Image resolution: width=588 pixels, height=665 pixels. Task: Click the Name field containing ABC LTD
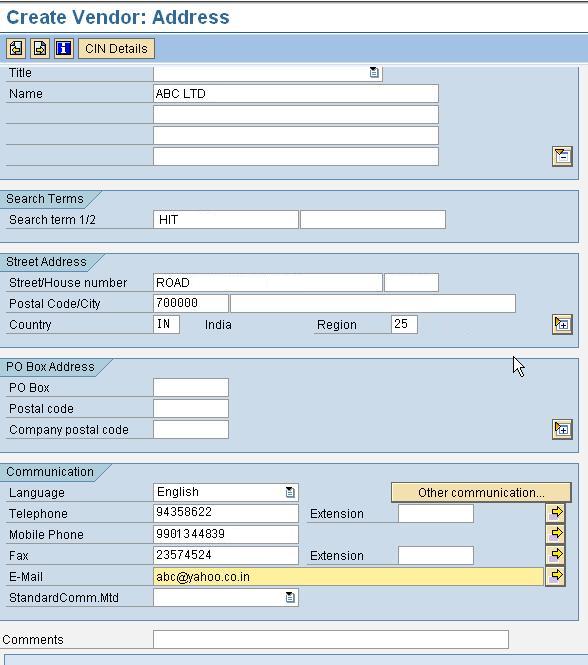296,93
